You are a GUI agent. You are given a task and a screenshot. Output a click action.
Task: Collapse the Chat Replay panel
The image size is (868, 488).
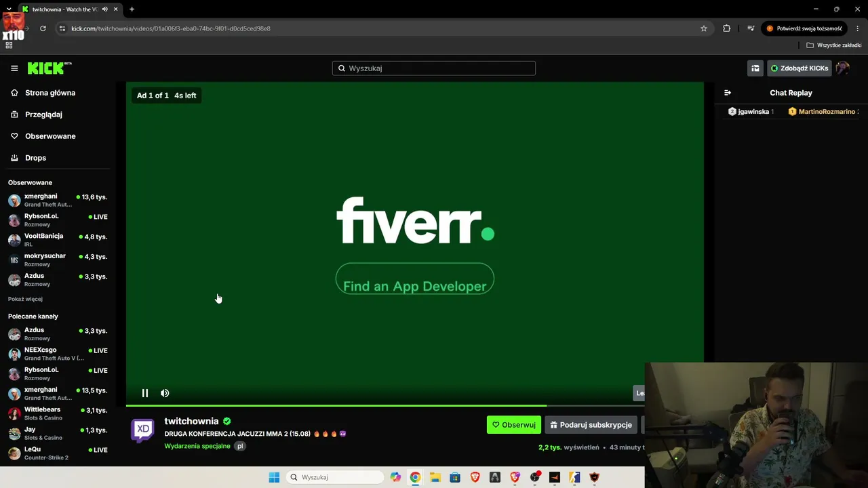pos(728,93)
